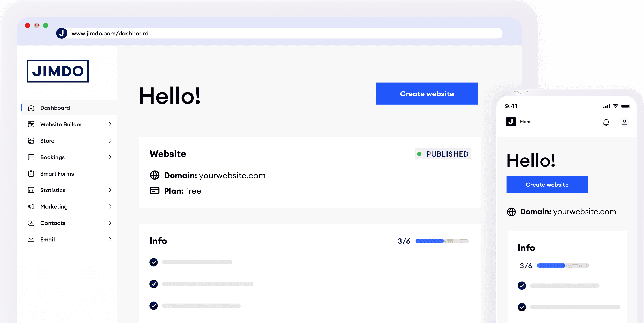Open the Menu in the mobile app header
The width and height of the screenshot is (644, 323).
click(525, 121)
